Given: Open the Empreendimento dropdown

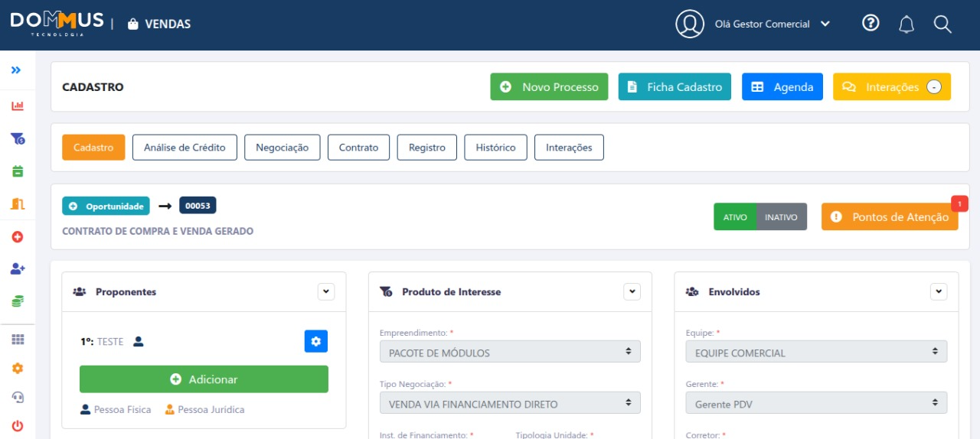Looking at the screenshot, I should point(510,352).
